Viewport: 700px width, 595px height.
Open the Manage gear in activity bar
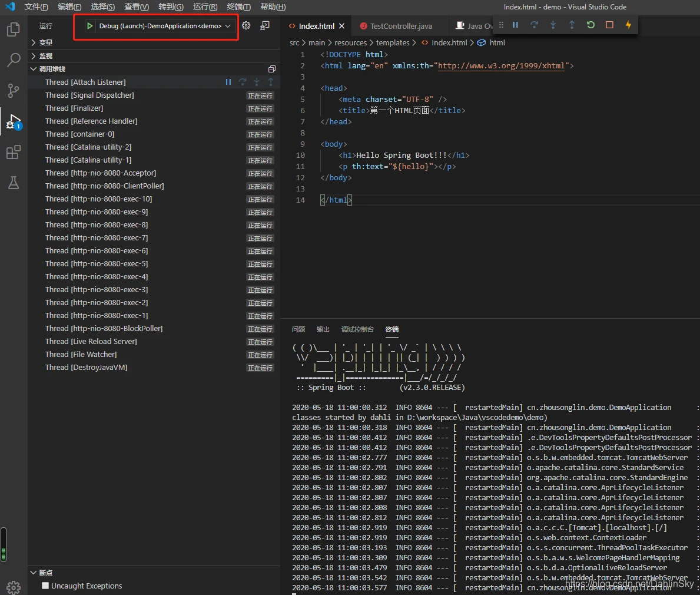click(x=14, y=587)
